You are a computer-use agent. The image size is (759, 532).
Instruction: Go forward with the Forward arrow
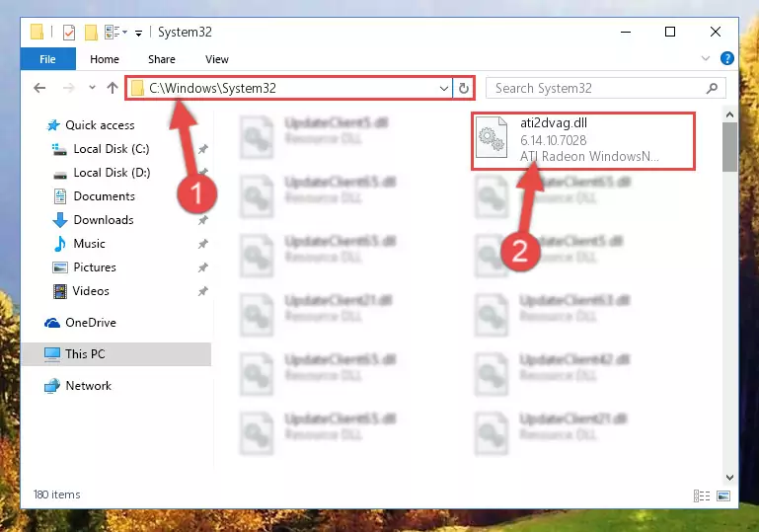[x=69, y=88]
